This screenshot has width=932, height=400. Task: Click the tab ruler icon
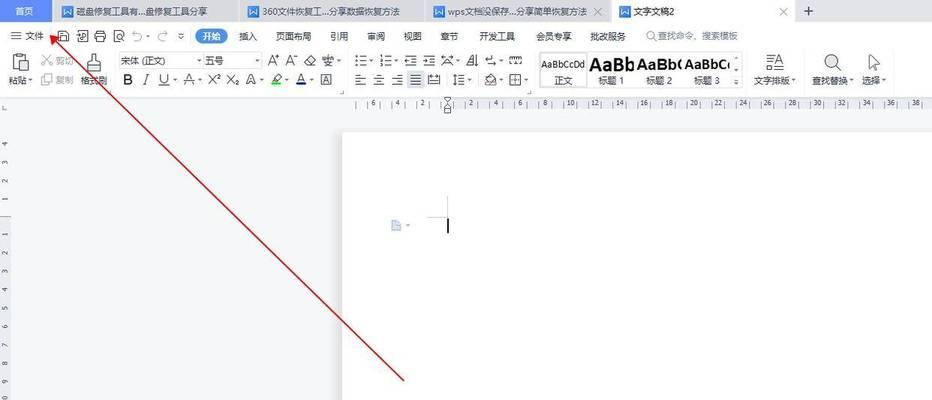pos(515,60)
